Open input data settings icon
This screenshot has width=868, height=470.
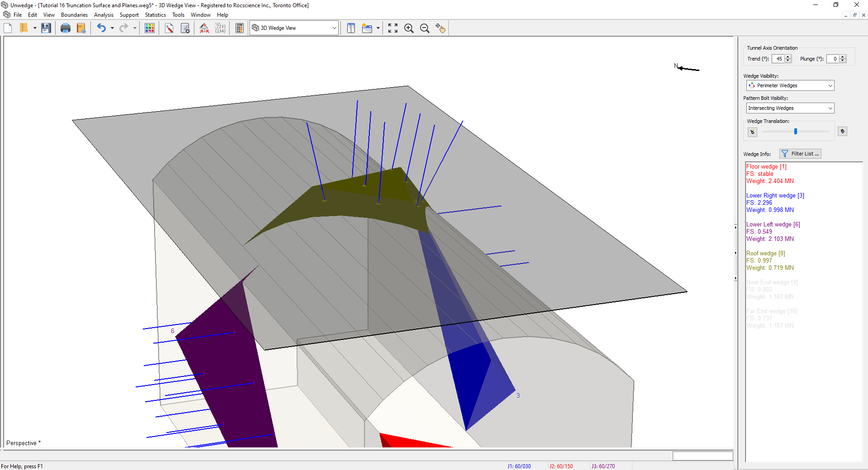[185, 28]
